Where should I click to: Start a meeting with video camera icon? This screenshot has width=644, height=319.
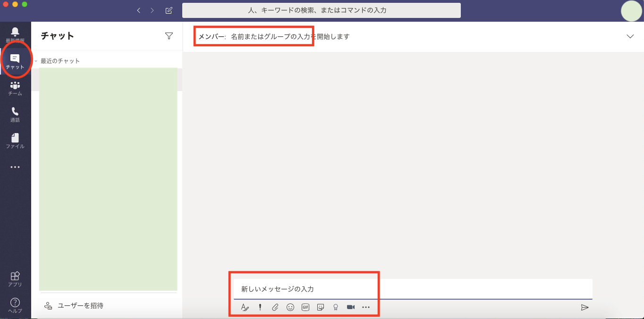tap(351, 307)
